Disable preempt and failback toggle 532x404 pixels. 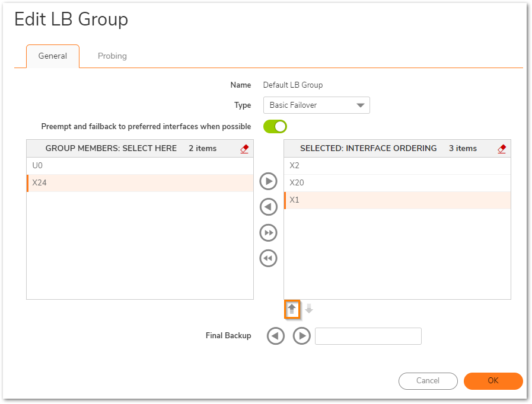click(275, 126)
